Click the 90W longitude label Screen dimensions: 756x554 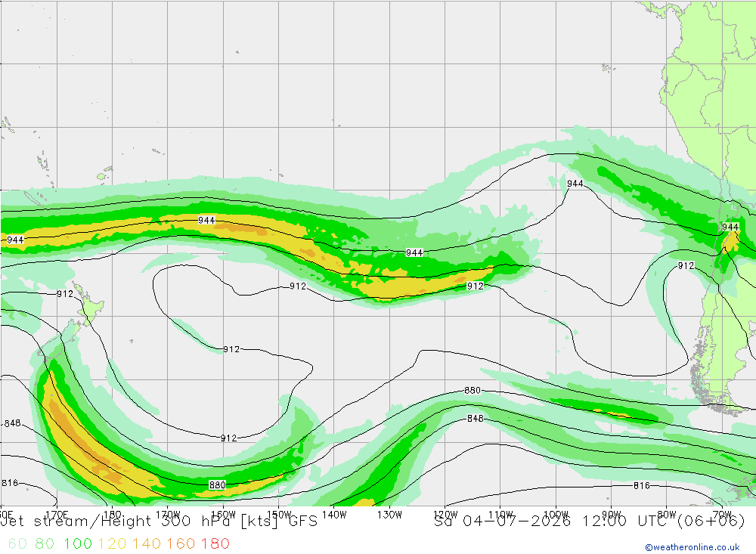(612, 515)
